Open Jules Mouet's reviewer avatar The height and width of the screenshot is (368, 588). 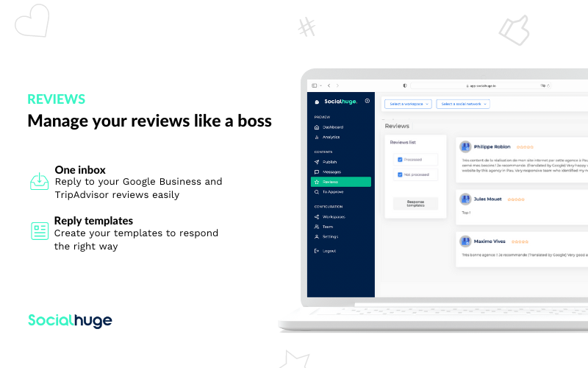465,199
